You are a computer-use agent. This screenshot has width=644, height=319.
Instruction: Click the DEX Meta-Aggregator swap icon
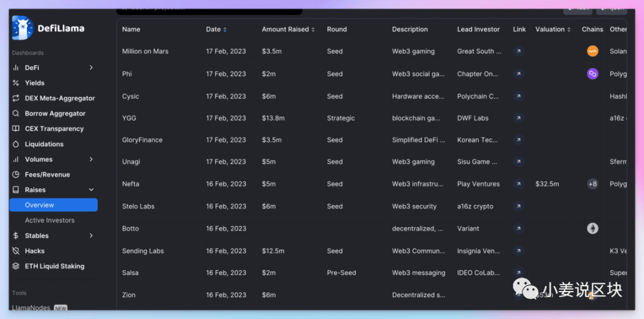(x=16, y=98)
